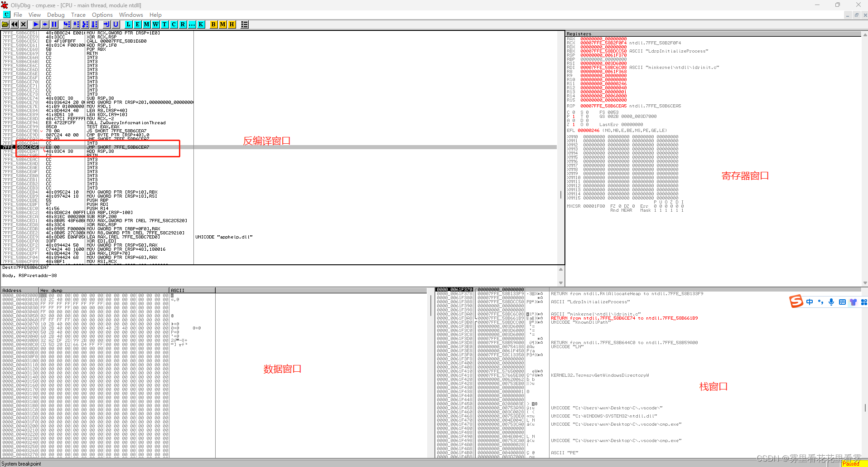Click the U (till user code) icon
The image size is (868, 467).
[x=116, y=24]
